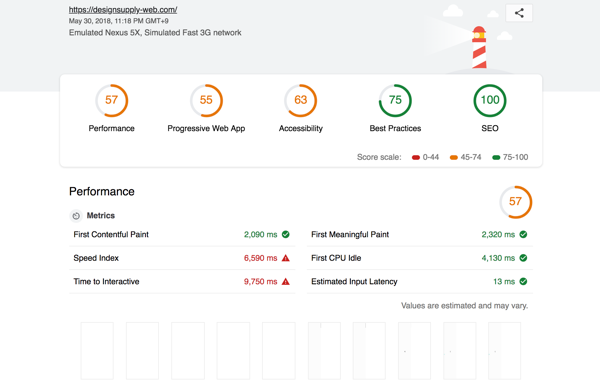Image resolution: width=600 pixels, height=389 pixels.
Task: Click the red 0-44 score scale swatch
Action: tap(416, 158)
